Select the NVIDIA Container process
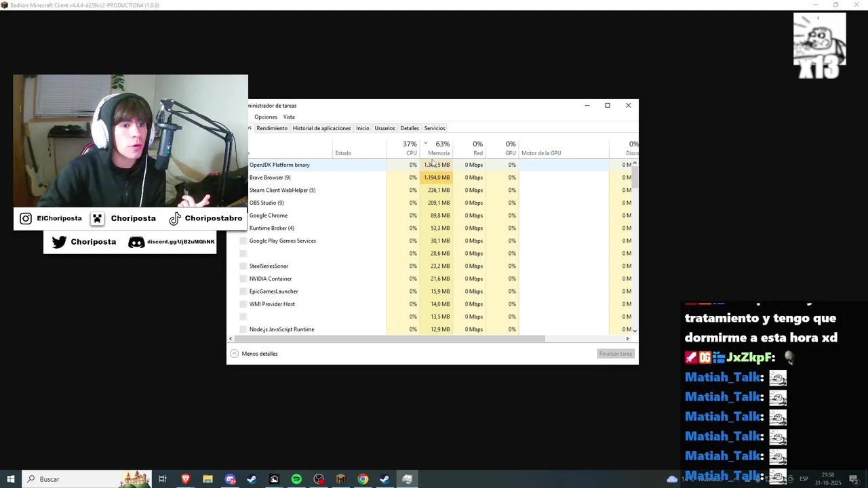 coord(271,279)
